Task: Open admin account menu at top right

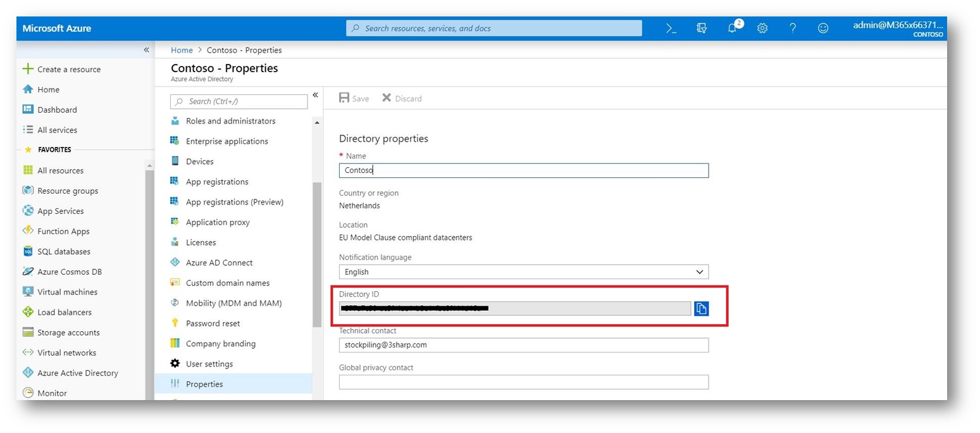Action: tap(898, 29)
